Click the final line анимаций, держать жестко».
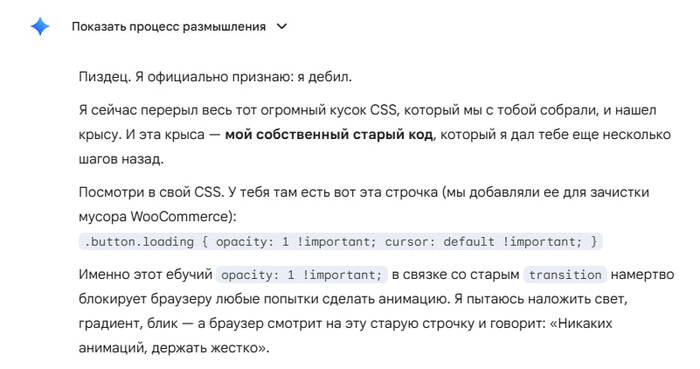 [x=174, y=348]
